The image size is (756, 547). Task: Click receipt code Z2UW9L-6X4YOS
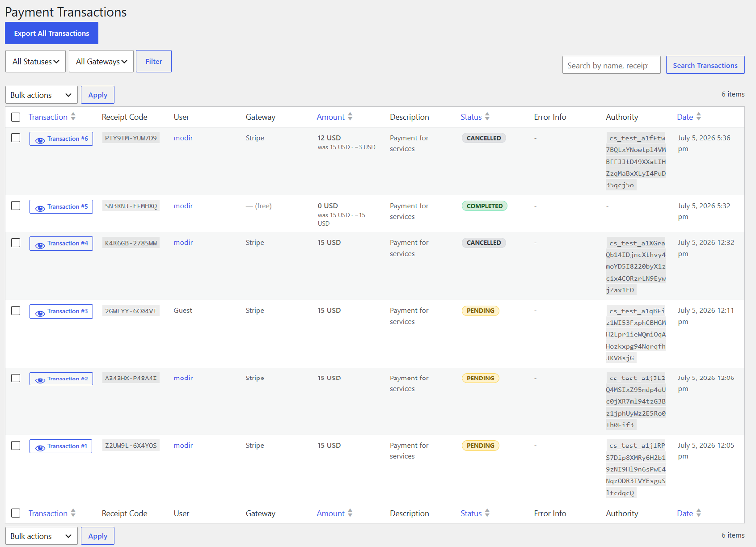[x=131, y=446]
